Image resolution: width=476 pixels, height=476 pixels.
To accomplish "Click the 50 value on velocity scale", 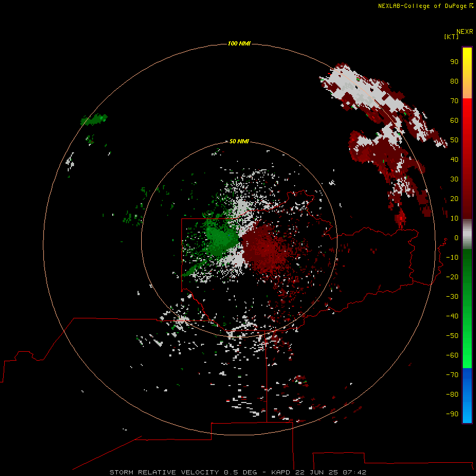I will [454, 140].
